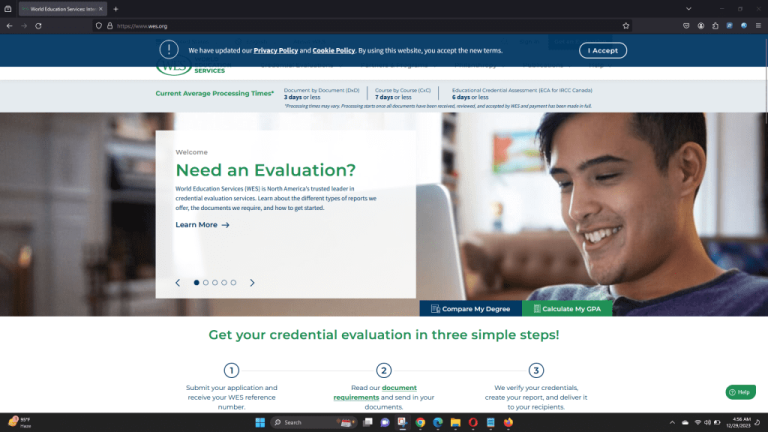Open a new tab with the plus icon
This screenshot has height=432, width=768.
point(116,9)
